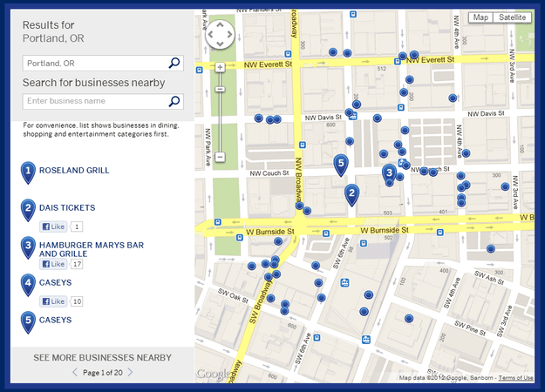Pan the map up with the pan control

pyautogui.click(x=220, y=25)
